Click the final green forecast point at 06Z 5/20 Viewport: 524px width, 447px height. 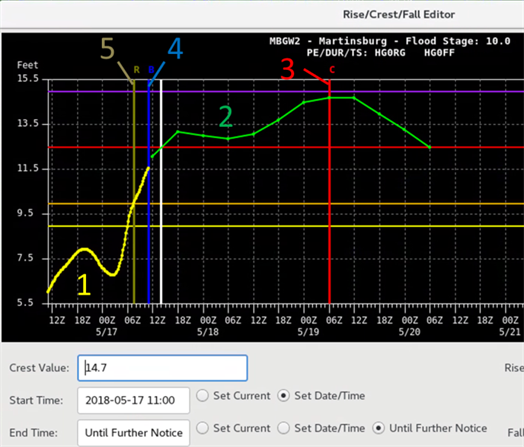pos(430,147)
